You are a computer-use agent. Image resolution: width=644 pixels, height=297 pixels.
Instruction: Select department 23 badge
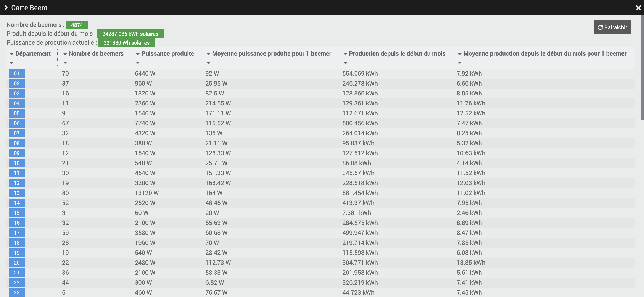(x=17, y=292)
